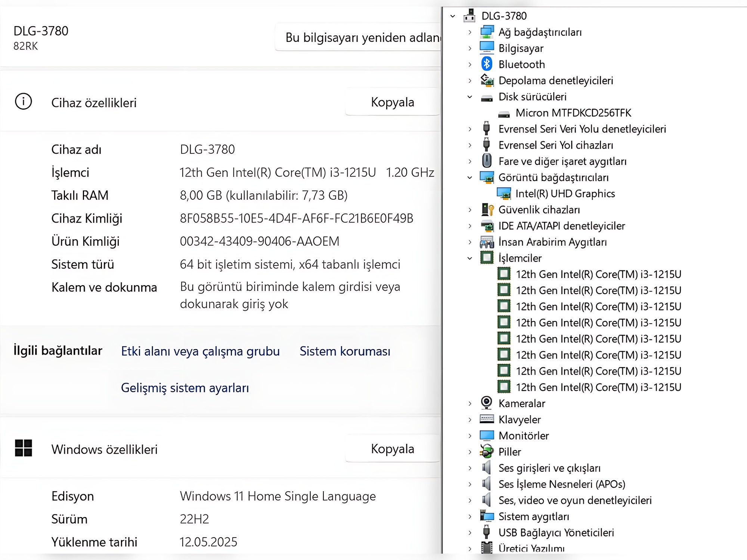747x560 pixels.
Task: Collapse the DLG-3780 root node
Action: click(x=453, y=16)
